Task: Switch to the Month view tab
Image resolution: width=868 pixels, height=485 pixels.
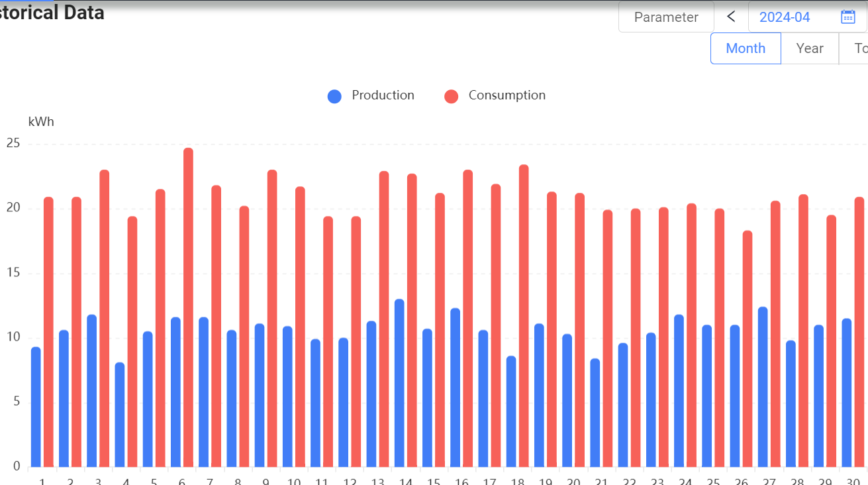Action: coord(746,48)
